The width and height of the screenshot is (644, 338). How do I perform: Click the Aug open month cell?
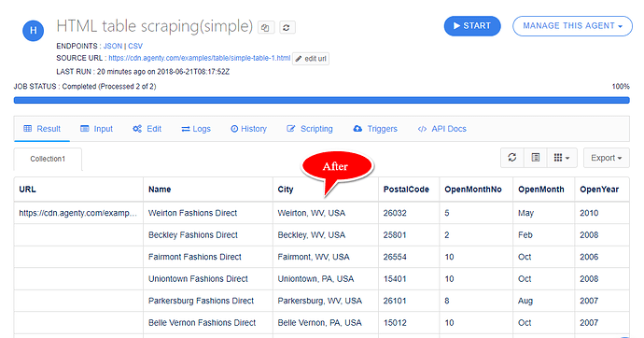click(x=544, y=301)
